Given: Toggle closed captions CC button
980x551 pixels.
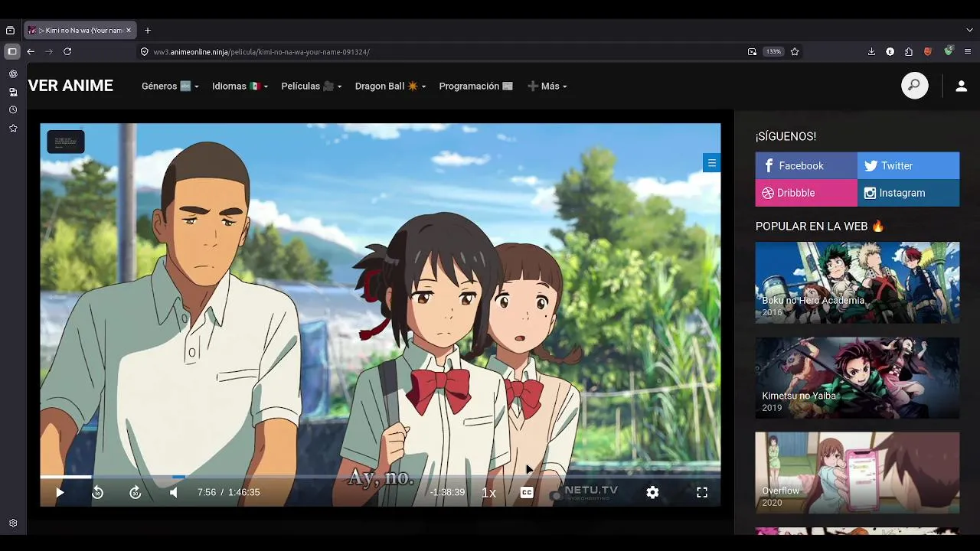Looking at the screenshot, I should 527,493.
